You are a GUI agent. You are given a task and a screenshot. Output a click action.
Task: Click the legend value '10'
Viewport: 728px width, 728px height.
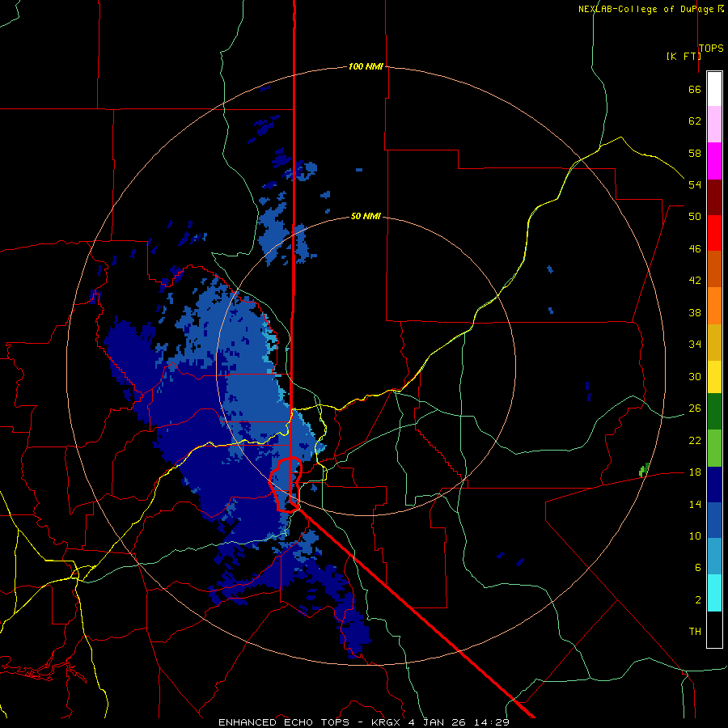[695, 535]
